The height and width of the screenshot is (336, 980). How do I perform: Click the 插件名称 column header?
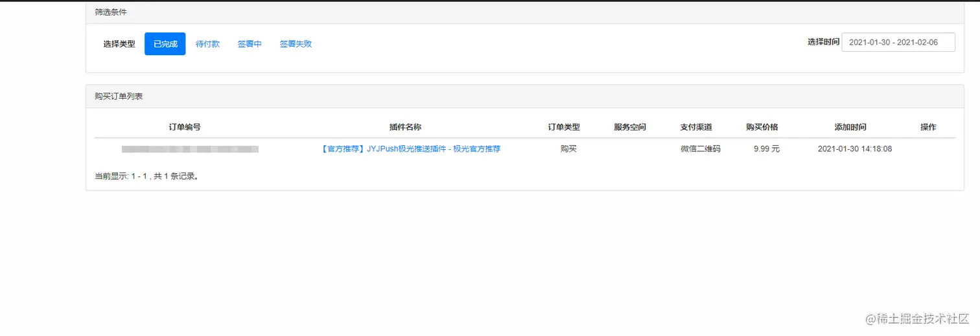point(405,127)
